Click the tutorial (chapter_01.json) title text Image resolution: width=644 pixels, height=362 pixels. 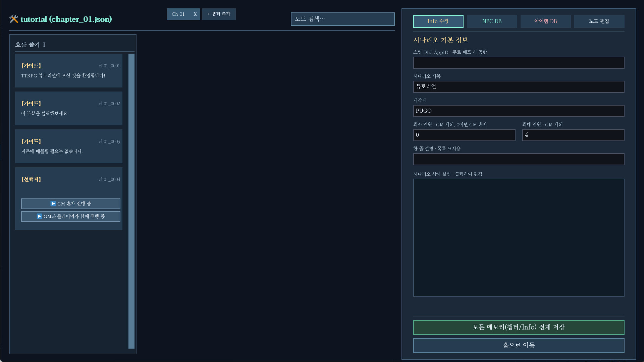66,19
